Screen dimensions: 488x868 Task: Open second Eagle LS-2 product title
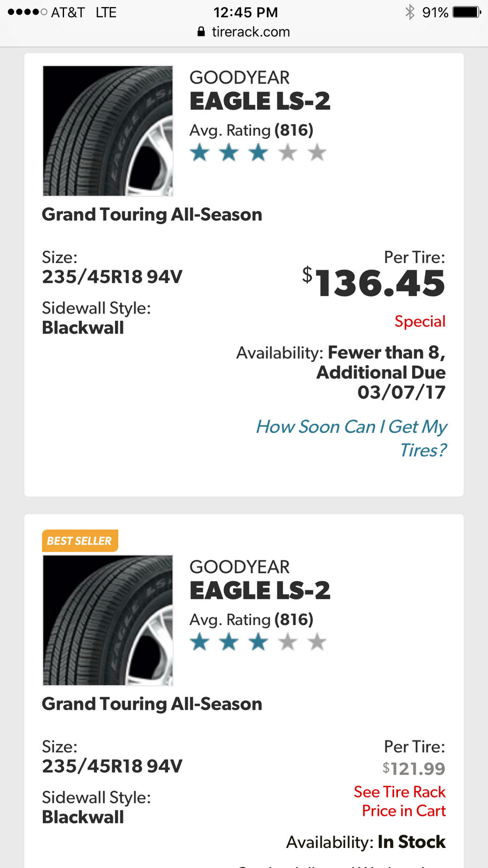click(260, 591)
